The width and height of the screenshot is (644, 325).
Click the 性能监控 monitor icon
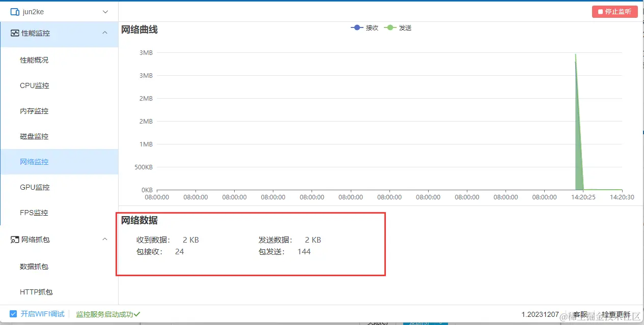coord(15,33)
